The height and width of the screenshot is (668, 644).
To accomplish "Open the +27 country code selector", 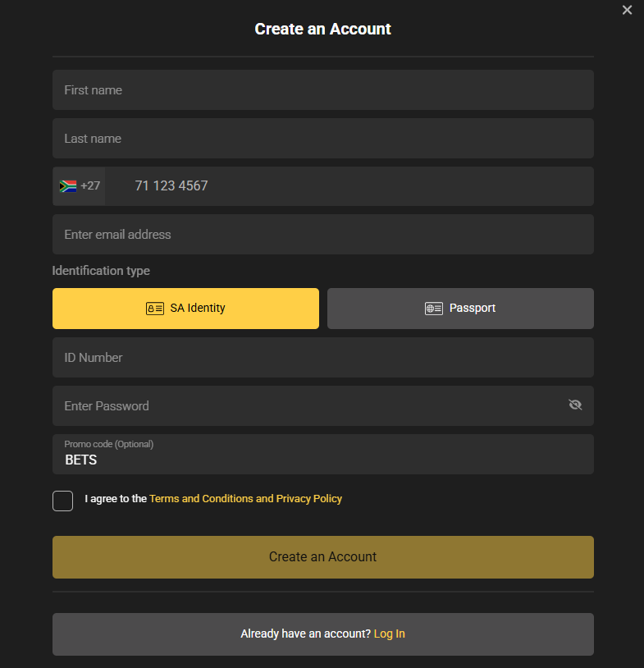I will tap(89, 186).
